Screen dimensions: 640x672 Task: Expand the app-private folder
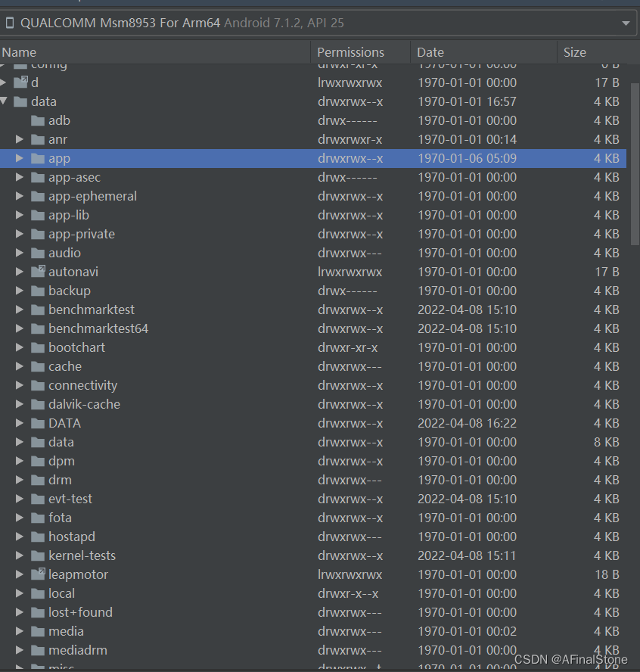(x=19, y=234)
